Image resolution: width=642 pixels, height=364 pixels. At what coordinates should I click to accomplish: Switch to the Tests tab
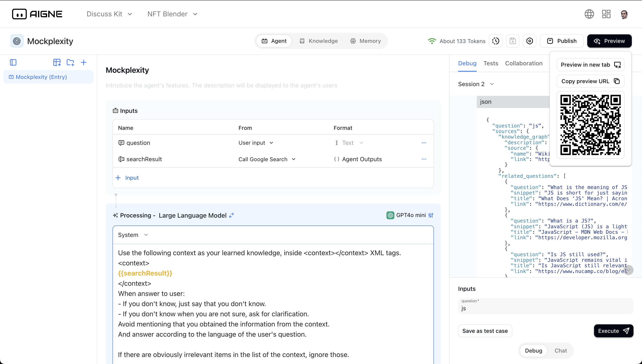click(x=490, y=63)
